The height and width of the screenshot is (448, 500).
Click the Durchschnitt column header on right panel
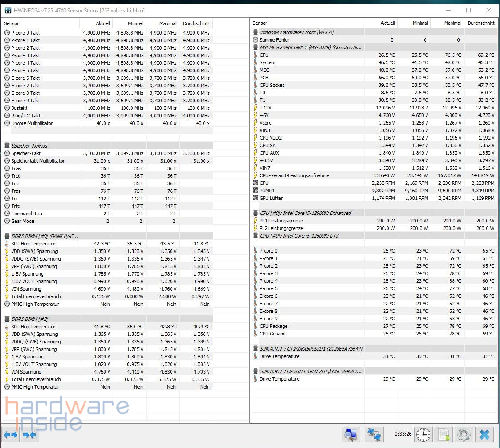(481, 23)
